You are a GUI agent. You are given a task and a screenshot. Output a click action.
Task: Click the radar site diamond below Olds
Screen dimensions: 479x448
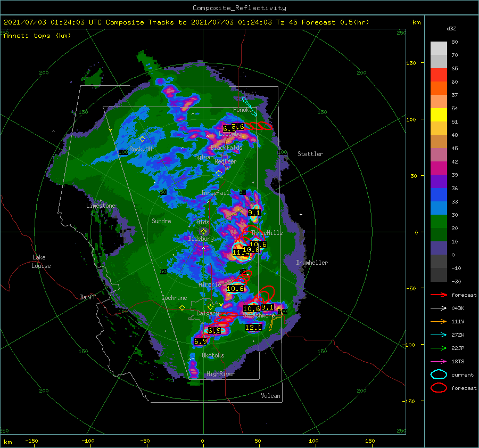(x=203, y=232)
